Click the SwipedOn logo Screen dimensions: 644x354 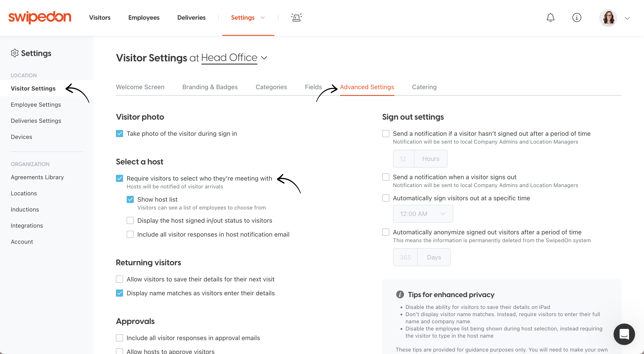coord(40,17)
